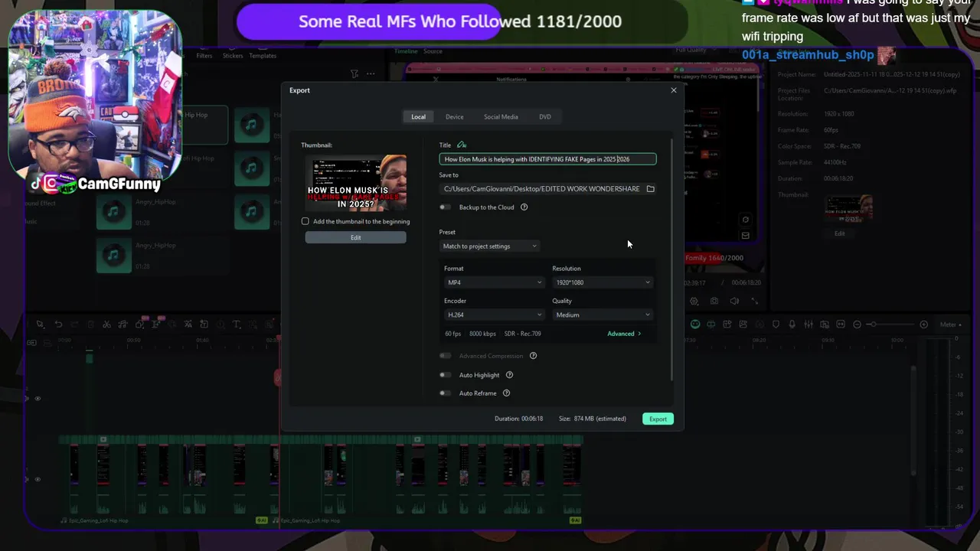Image resolution: width=980 pixels, height=551 pixels.
Task: Expand the Preset dropdown
Action: [490, 246]
